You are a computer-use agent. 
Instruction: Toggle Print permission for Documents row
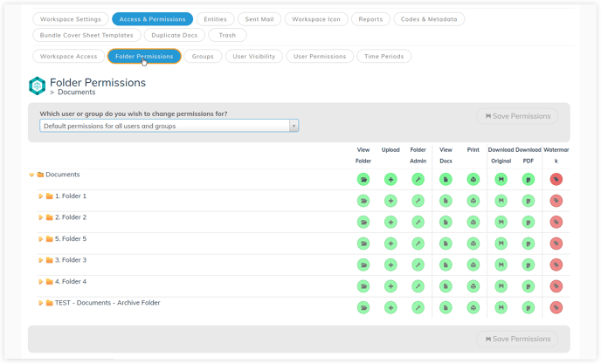pos(473,179)
